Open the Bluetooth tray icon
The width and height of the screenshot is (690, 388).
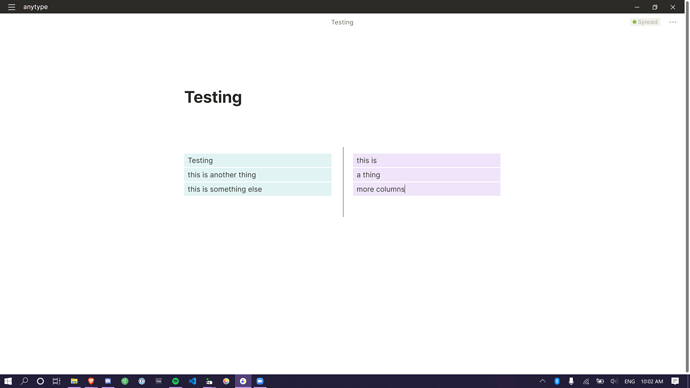[557, 381]
